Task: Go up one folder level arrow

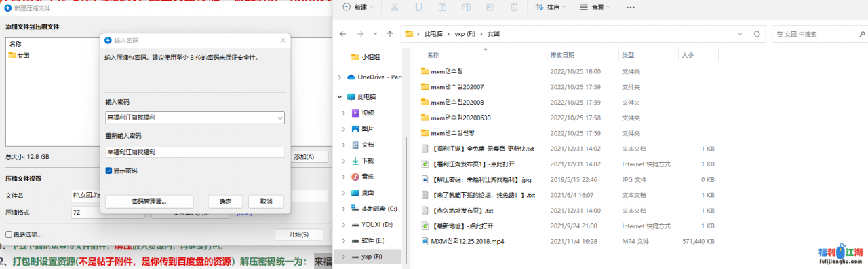Action: pyautogui.click(x=389, y=33)
